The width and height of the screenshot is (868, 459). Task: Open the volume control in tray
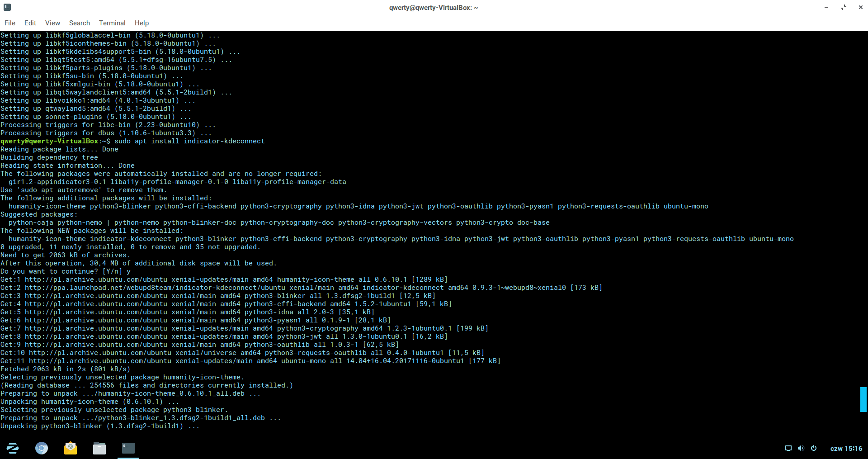coord(801,448)
